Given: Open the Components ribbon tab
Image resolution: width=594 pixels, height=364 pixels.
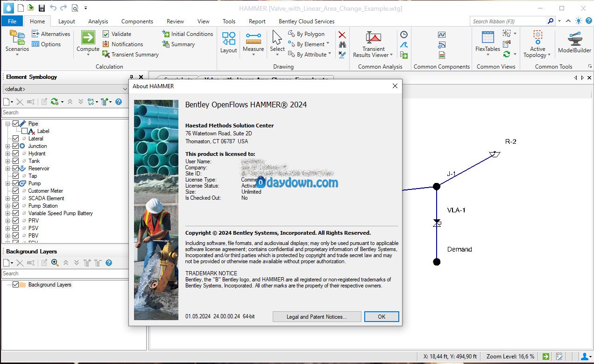Looking at the screenshot, I should point(137,21).
